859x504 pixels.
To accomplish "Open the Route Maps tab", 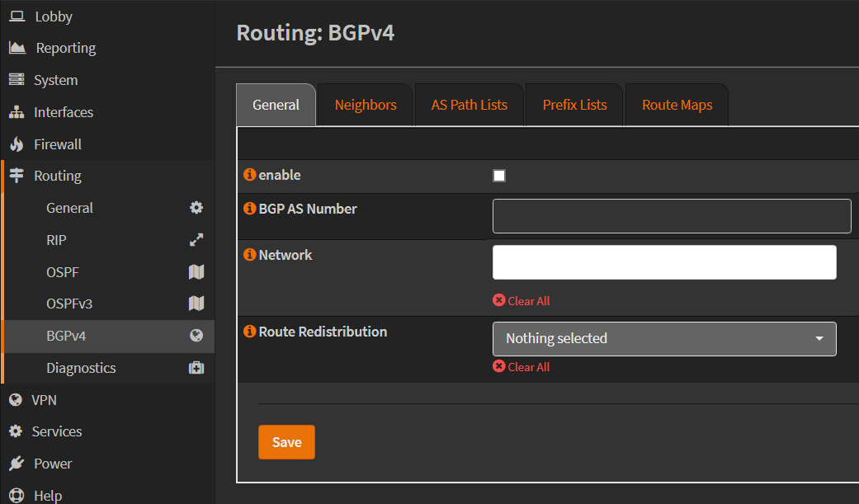I will click(x=676, y=104).
